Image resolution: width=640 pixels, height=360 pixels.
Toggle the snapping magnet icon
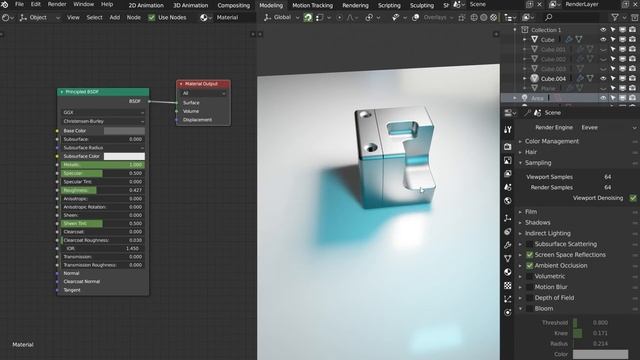(x=308, y=18)
